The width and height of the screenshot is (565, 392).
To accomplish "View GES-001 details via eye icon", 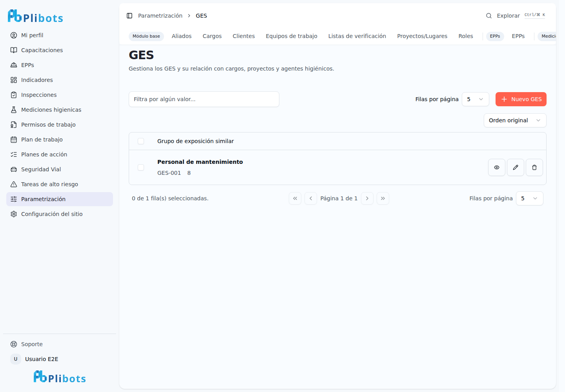I will tap(497, 167).
